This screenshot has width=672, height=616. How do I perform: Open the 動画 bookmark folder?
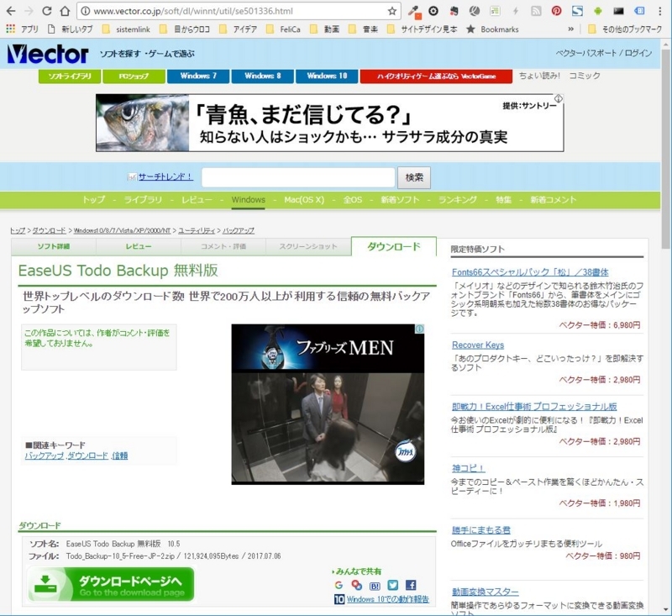[x=324, y=29]
